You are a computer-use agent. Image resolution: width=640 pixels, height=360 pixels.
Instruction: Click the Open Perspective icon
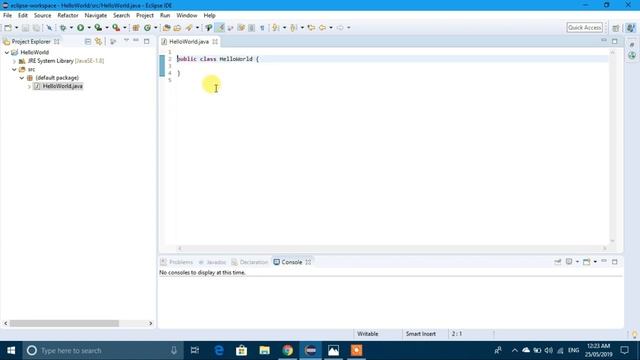(616, 28)
